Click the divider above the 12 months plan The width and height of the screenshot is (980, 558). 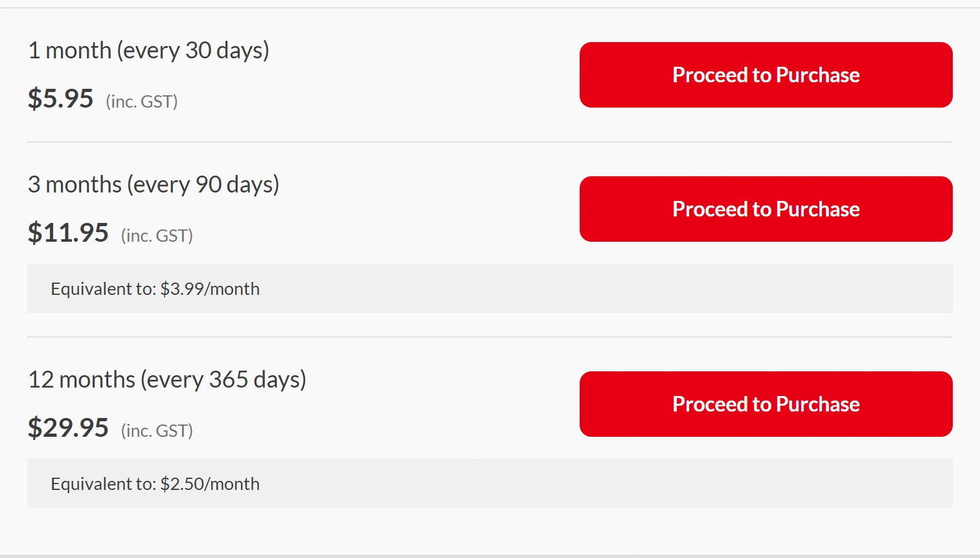[490, 337]
